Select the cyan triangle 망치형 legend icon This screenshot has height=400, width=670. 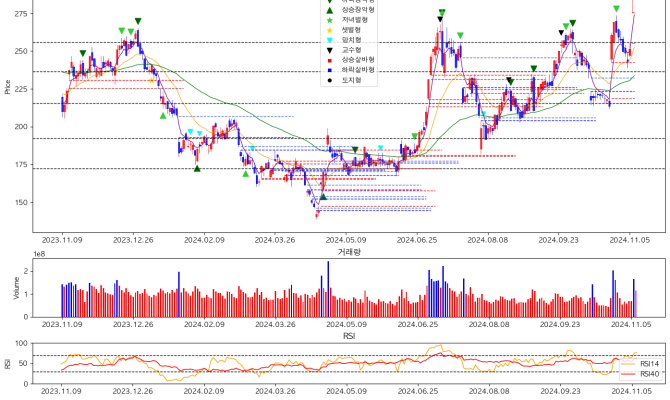[x=330, y=40]
